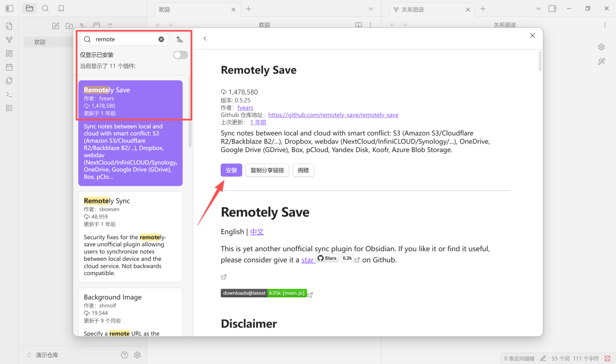Open fyears author link
This screenshot has height=364, width=616.
pos(245,108)
